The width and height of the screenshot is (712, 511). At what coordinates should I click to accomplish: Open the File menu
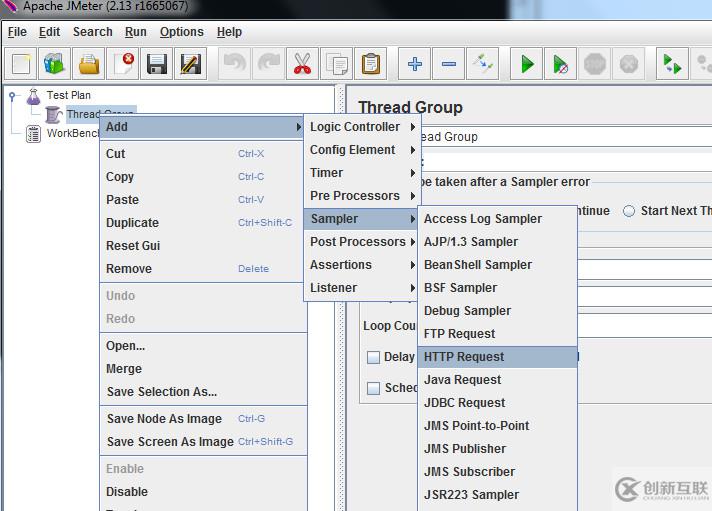coord(17,32)
